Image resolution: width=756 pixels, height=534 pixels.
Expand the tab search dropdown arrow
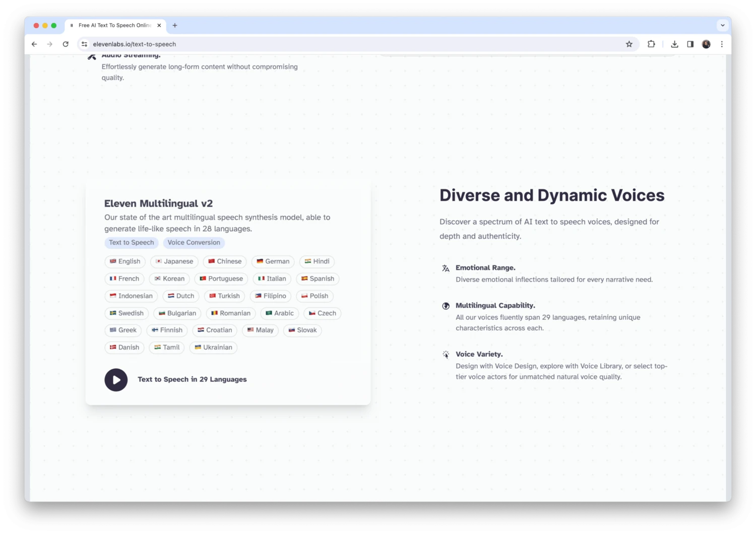point(722,25)
